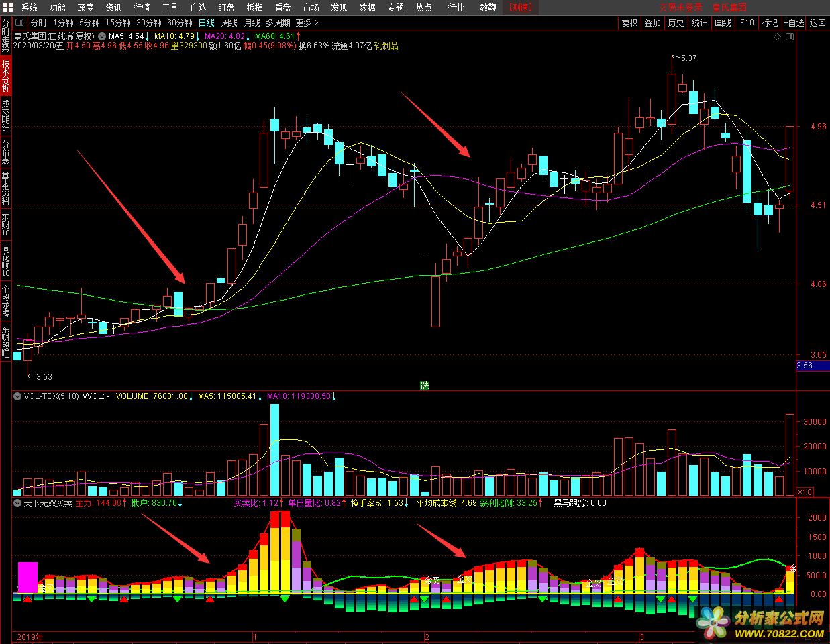Open the 教鞭 menu
This screenshot has width=830, height=644.
488,7
